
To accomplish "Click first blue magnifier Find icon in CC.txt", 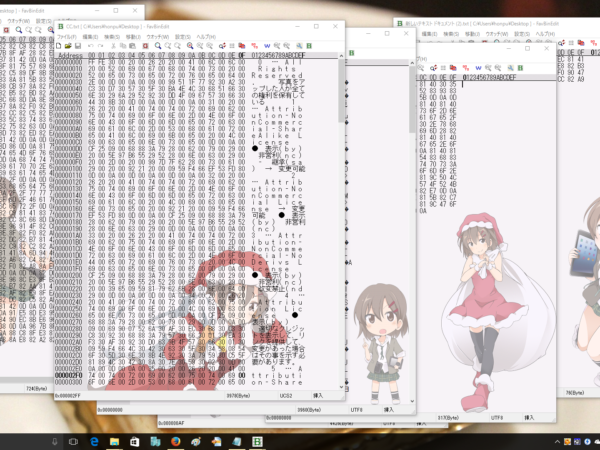I will pos(158,46).
